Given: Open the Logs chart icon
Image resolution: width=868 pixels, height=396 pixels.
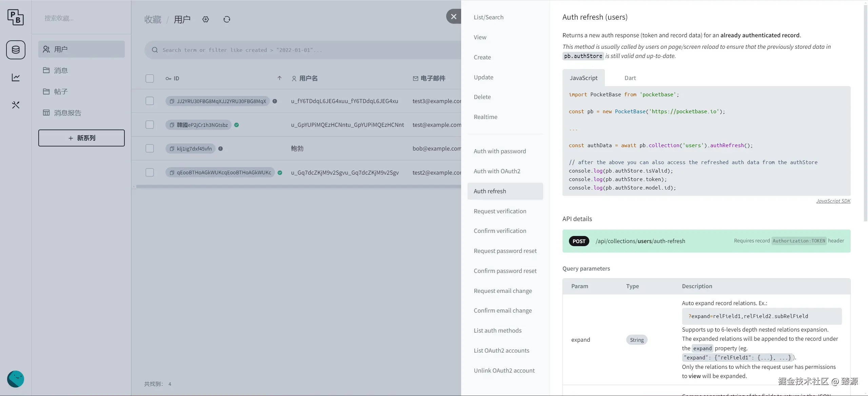Looking at the screenshot, I should (16, 78).
